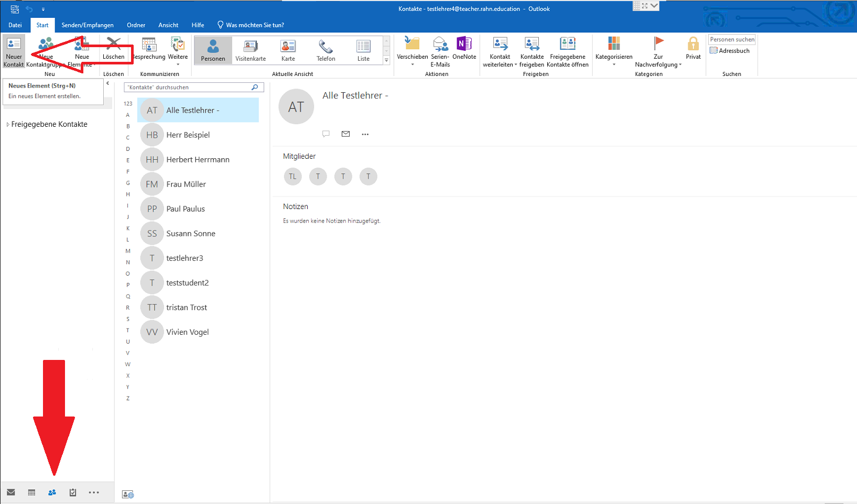The width and height of the screenshot is (857, 504).
Task: Select contact Herbert Herrmann in list
Action: pos(198,160)
